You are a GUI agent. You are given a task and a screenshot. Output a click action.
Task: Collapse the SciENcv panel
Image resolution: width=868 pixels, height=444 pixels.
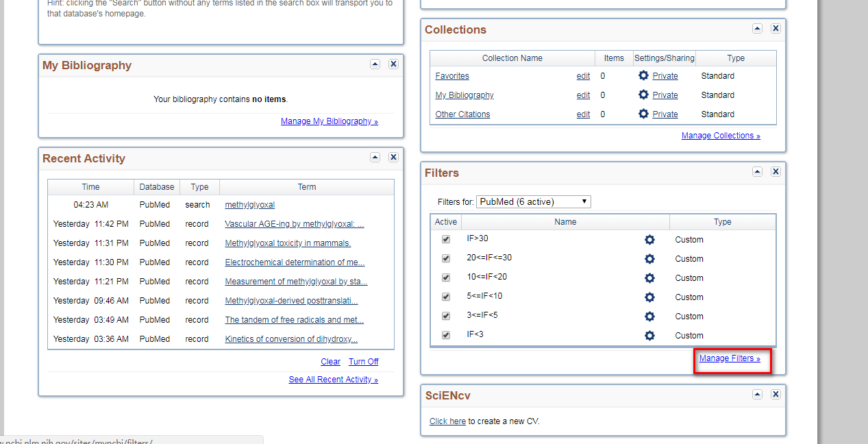757,395
